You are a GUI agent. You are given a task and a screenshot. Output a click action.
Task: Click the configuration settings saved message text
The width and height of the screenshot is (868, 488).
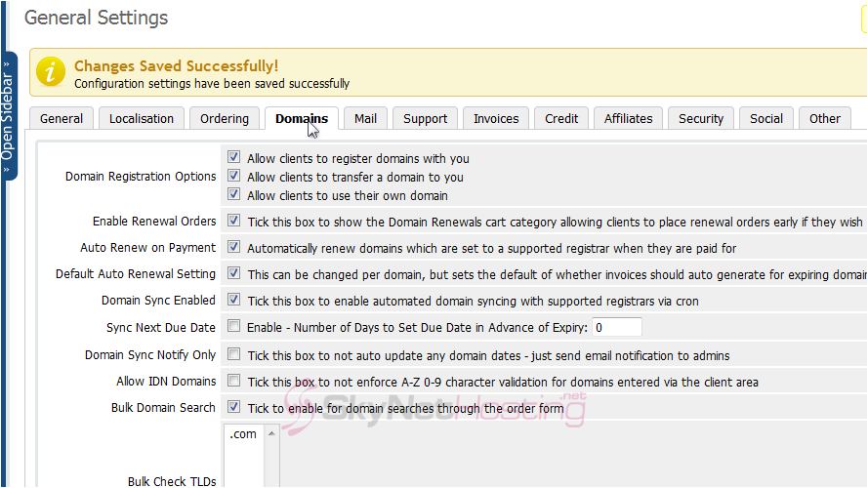click(212, 84)
